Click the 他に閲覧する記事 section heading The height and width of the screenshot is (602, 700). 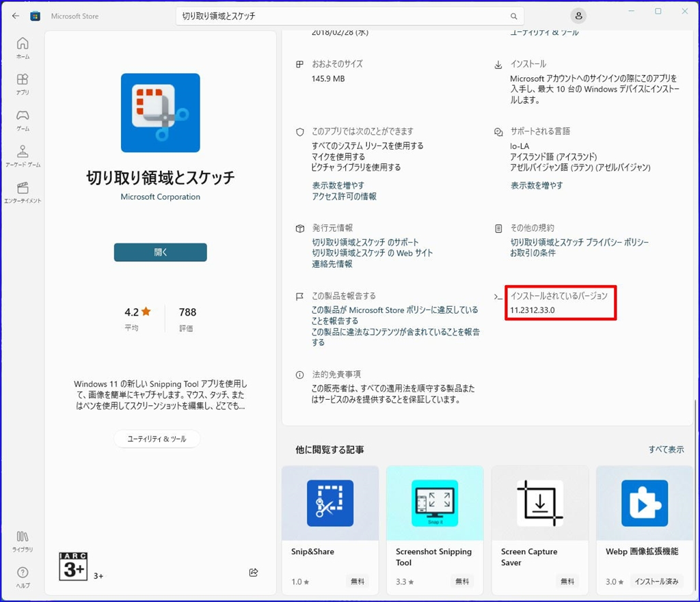[329, 450]
